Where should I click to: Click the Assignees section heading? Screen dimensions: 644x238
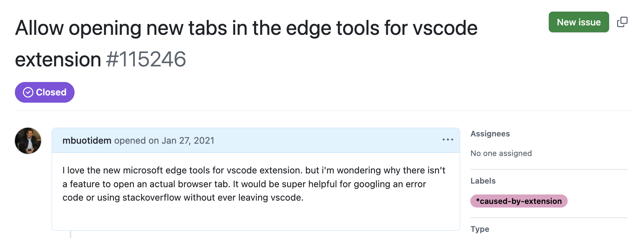[x=490, y=134]
